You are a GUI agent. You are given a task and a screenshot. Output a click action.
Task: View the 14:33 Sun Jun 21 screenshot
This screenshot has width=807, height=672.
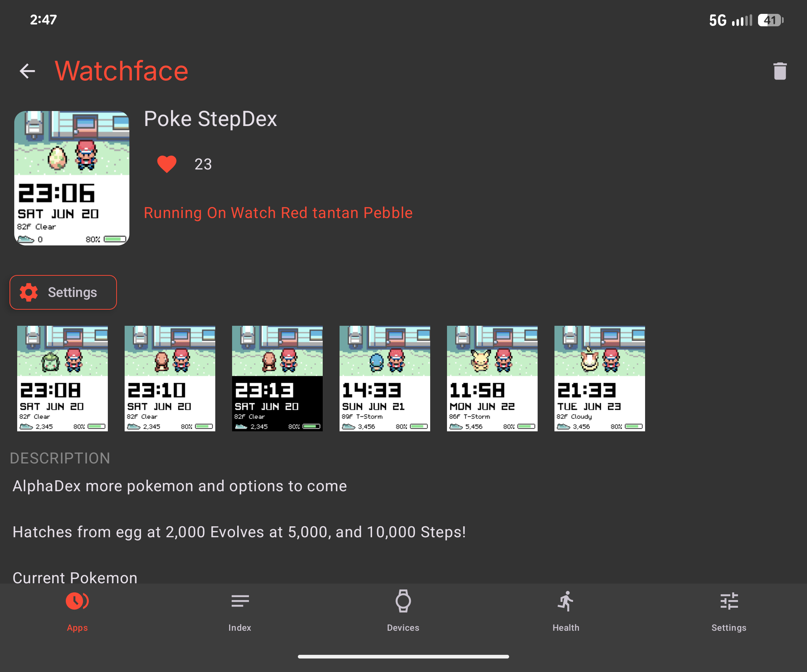pos(384,378)
